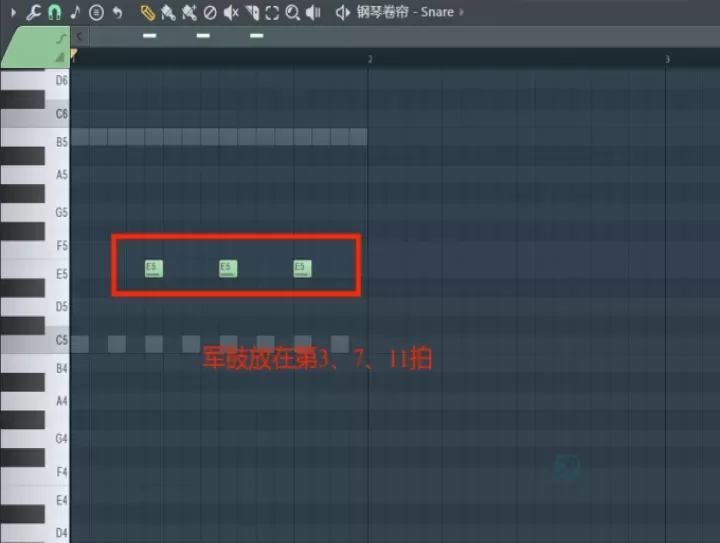Play the E4 piano key
The image size is (720, 543).
(x=57, y=500)
